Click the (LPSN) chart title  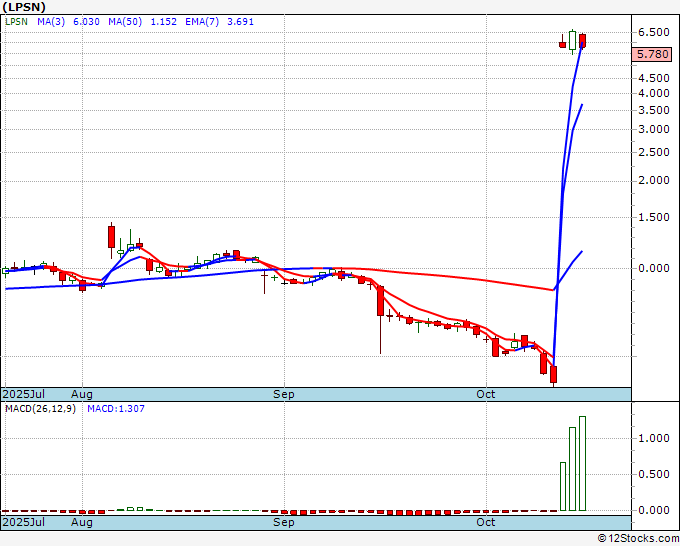24,7
